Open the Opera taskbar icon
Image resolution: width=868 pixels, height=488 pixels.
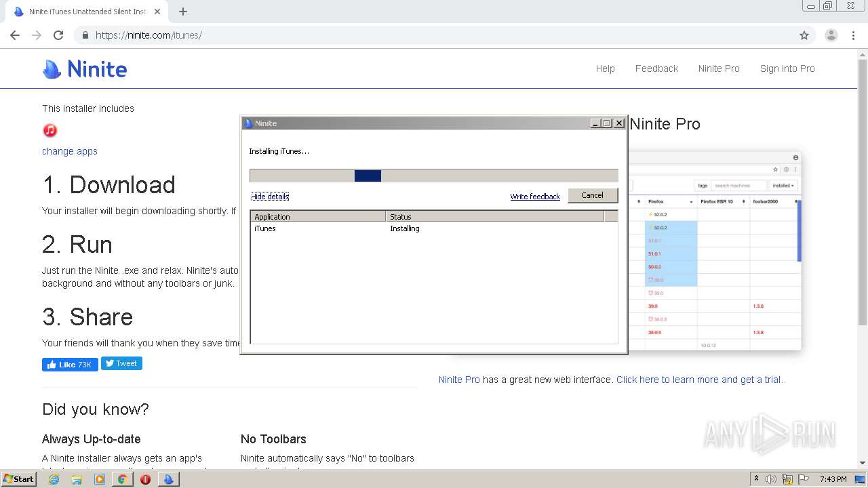pyautogui.click(x=145, y=479)
